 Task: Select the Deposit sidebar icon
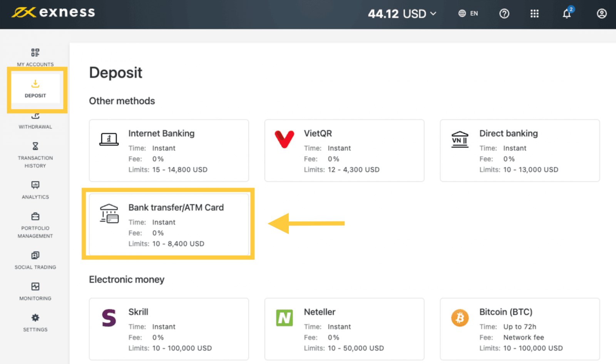(35, 83)
